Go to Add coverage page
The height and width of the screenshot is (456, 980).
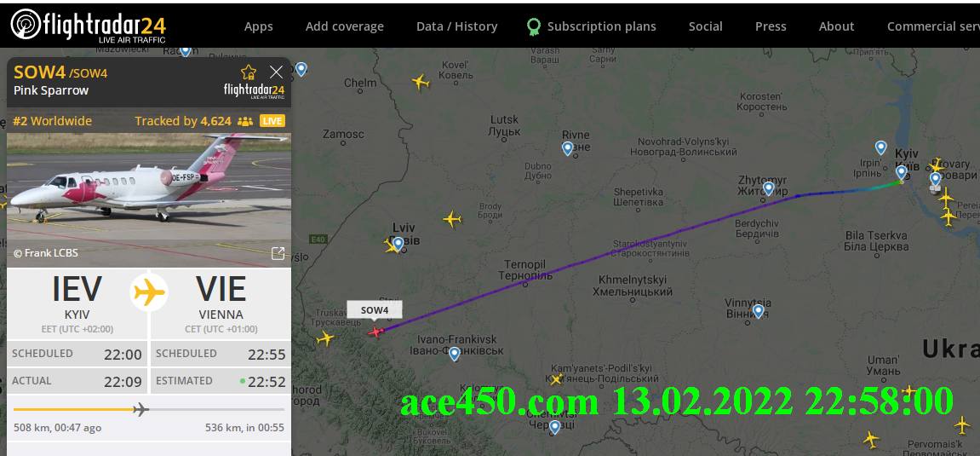[344, 26]
